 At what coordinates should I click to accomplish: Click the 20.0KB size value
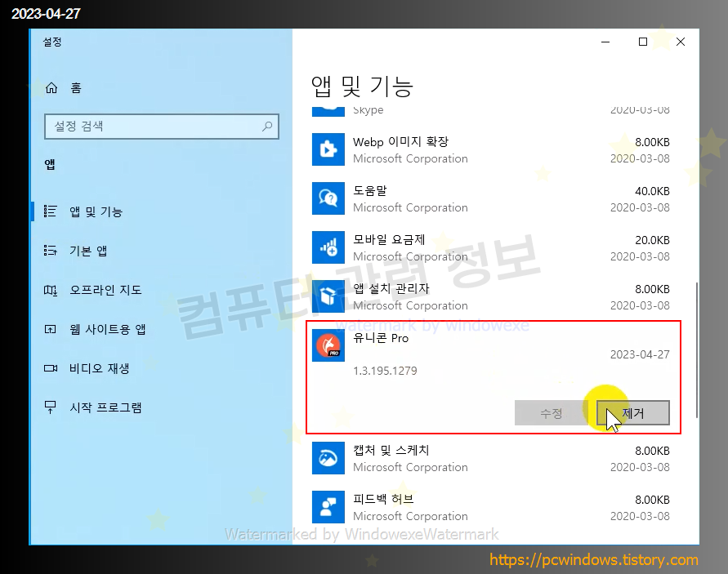pyautogui.click(x=652, y=240)
